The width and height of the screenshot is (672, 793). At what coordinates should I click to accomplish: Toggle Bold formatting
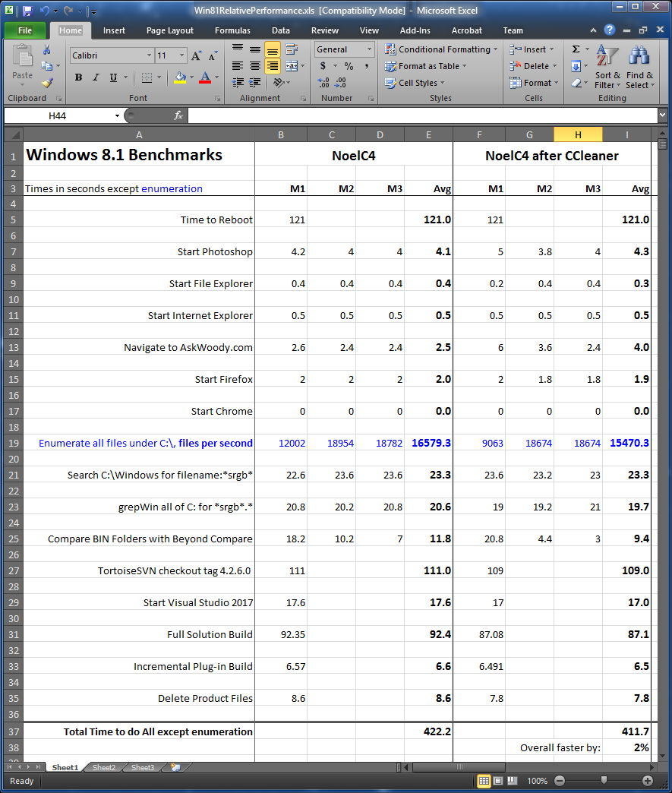pos(78,77)
